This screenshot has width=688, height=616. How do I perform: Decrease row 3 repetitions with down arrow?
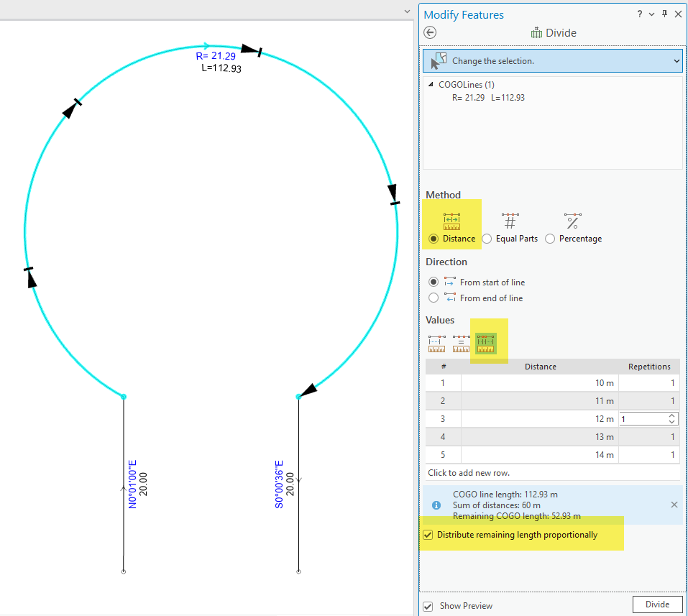(671, 422)
